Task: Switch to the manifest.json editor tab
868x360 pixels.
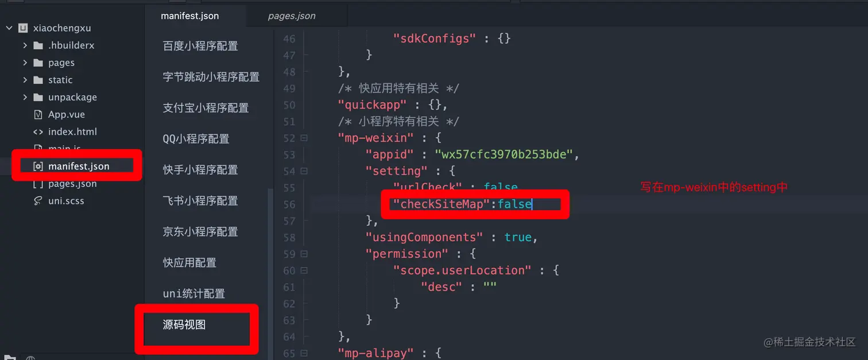Action: (x=190, y=16)
